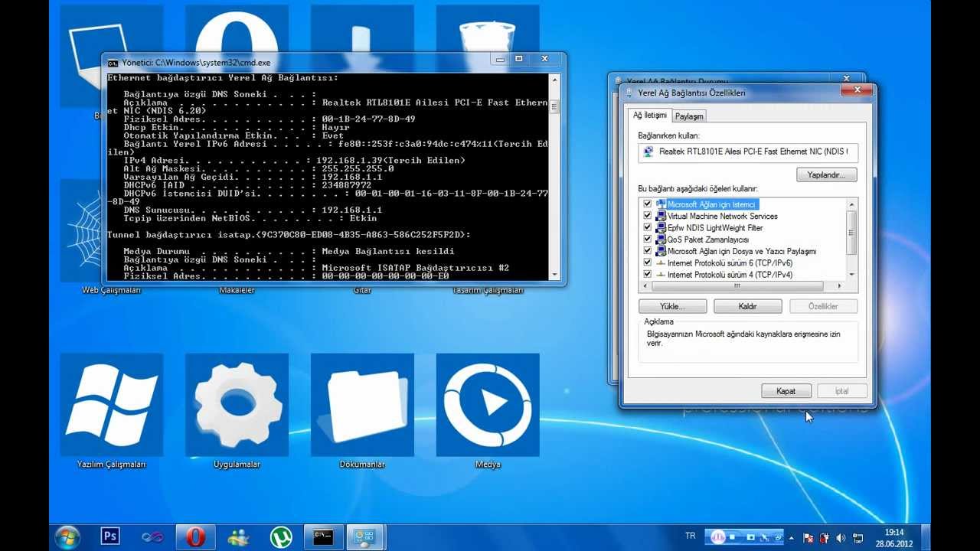Screen dimensions: 980x551
Task: Click the Control Panel taskbar button
Action: [x=364, y=537]
